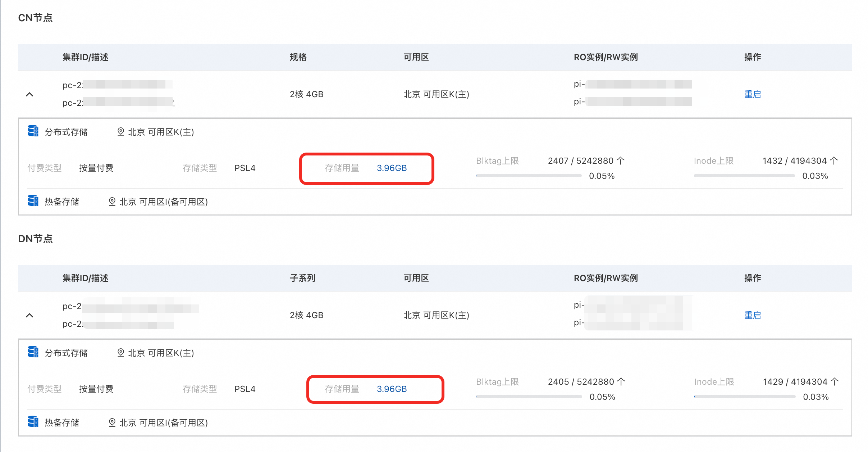The image size is (868, 452).
Task: Collapse the DN node cluster row
Action: 30,315
